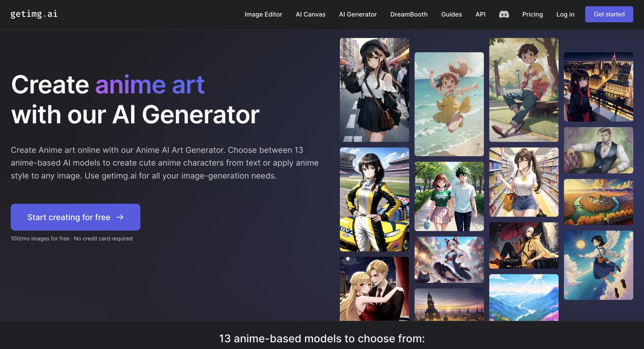Viewport: 644px width, 349px height.
Task: Open thumbnail of couple walking in park
Action: [x=449, y=196]
